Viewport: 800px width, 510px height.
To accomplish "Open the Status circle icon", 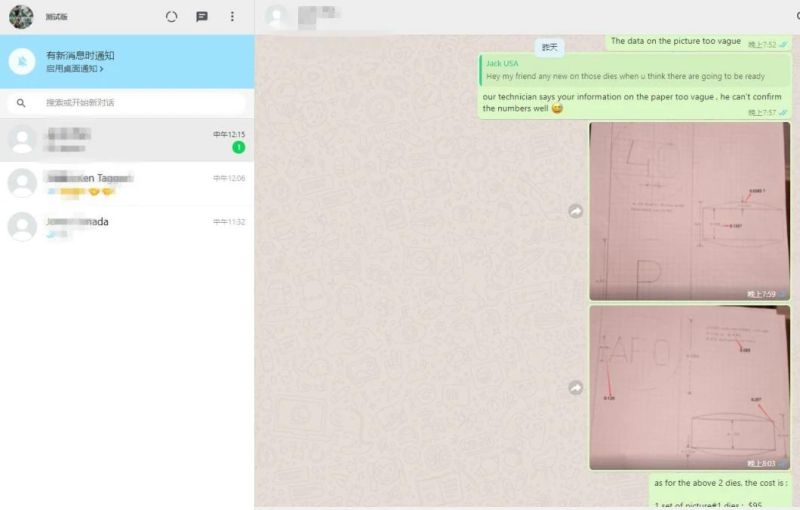I will (171, 16).
